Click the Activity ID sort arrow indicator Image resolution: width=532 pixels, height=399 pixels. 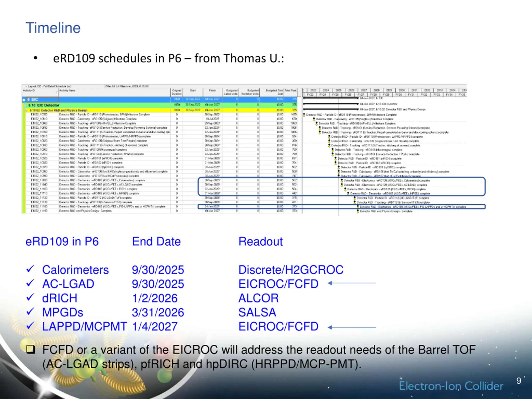[57, 92]
